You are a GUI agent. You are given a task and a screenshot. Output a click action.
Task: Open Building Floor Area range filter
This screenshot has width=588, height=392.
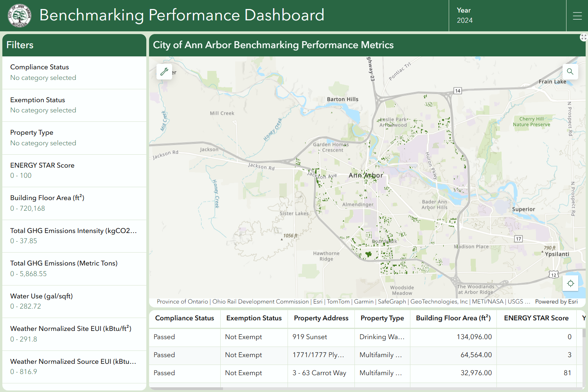tap(74, 203)
